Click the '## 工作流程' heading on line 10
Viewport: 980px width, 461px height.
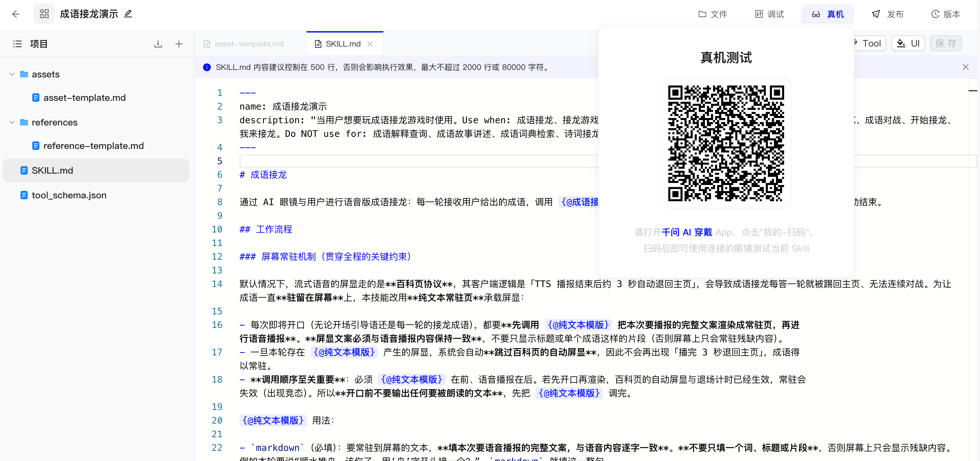coord(266,229)
